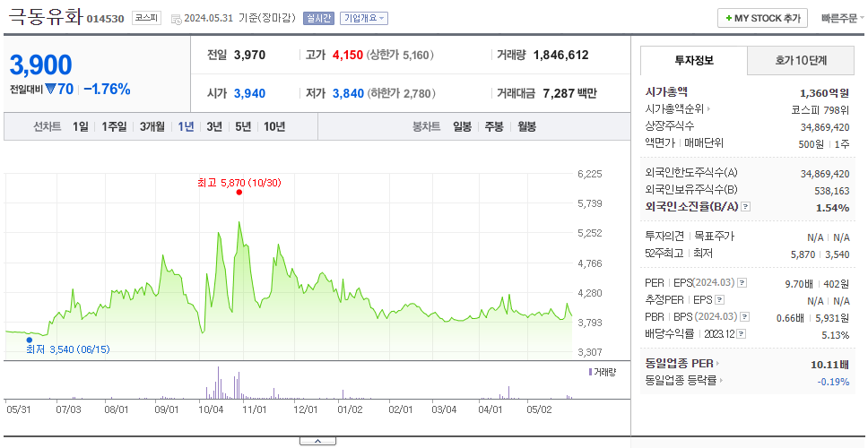This screenshot has width=868, height=448.
Task: Click the 목표주가 label
Action: pyautogui.click(x=715, y=237)
